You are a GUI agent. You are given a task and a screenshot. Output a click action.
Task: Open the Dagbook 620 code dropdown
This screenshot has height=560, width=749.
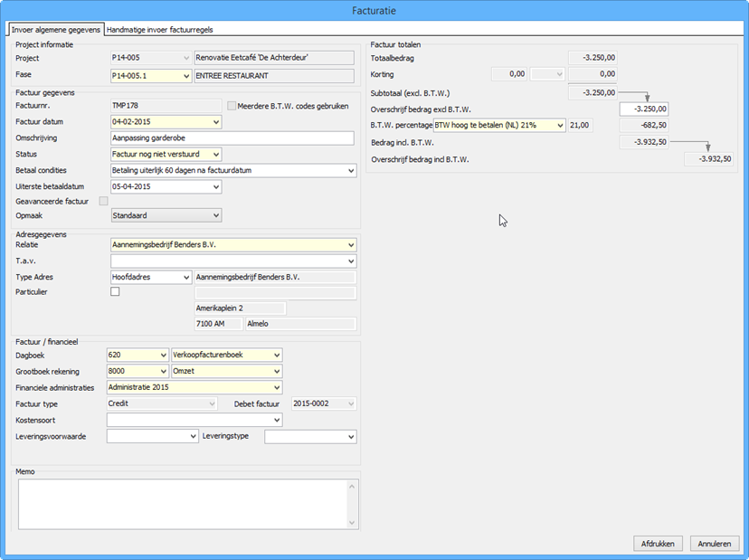(x=164, y=355)
